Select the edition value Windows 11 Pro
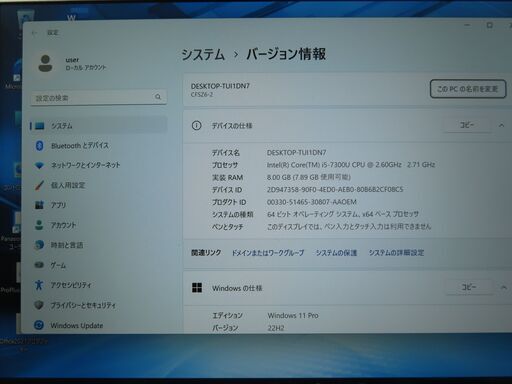The height and width of the screenshot is (384, 512). (293, 315)
